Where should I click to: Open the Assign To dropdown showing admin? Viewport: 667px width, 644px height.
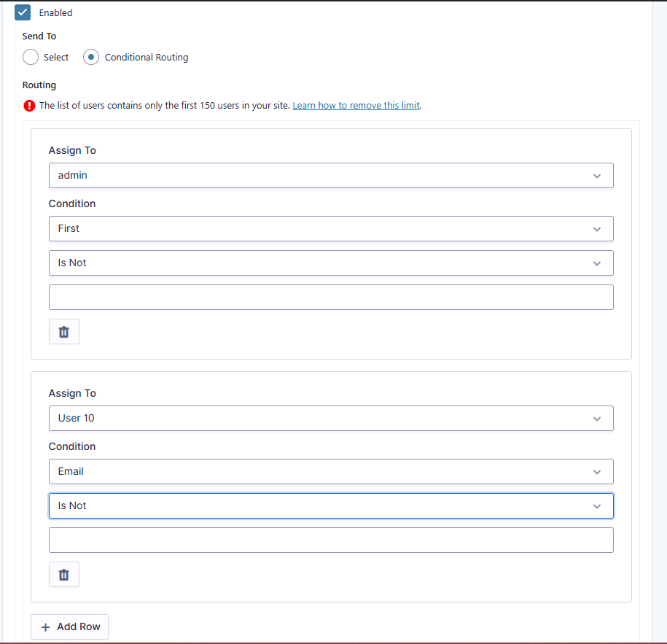330,176
